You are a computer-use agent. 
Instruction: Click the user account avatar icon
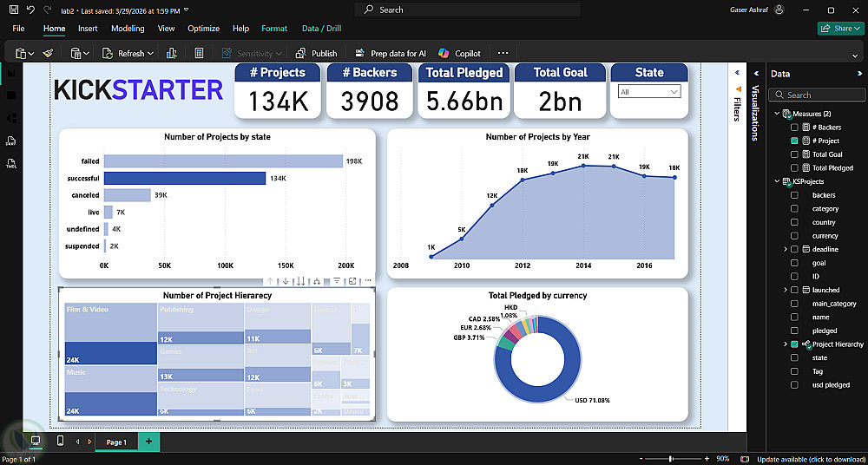pyautogui.click(x=779, y=10)
